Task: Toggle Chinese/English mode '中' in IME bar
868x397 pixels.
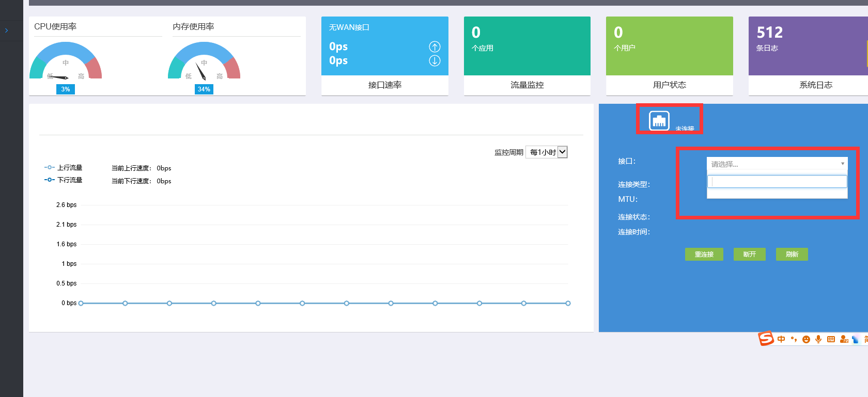Action: [x=781, y=339]
